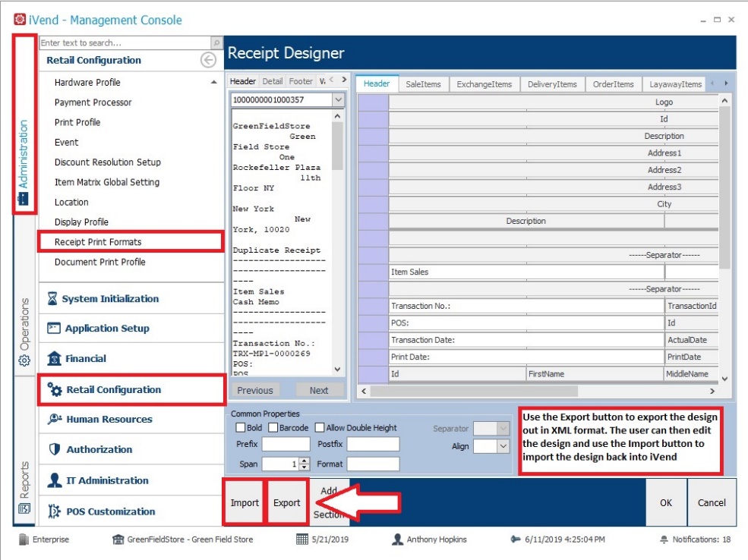Open the Align dropdown
Viewport: 748px width, 560px height.
pos(503,446)
